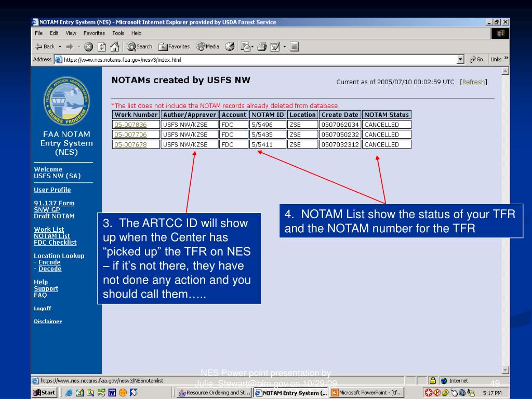This screenshot has width=532, height=399.
Task: Open the File menu
Action: coord(38,33)
